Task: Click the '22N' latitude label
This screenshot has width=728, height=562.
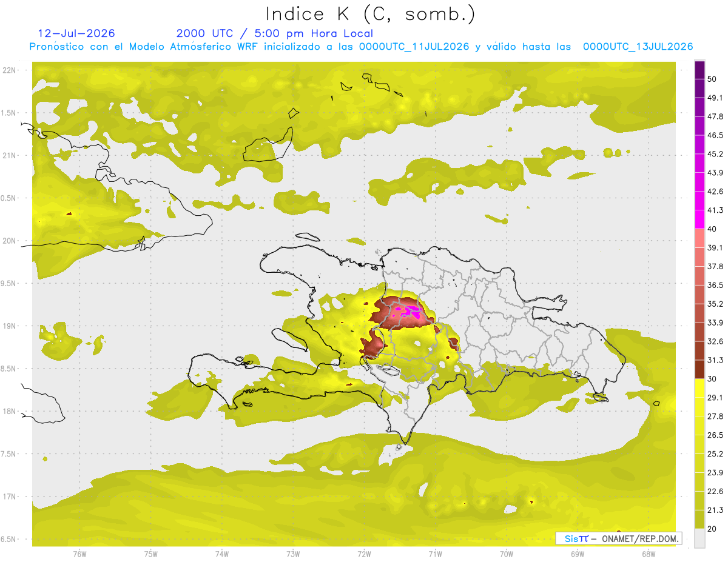Action: coord(10,70)
